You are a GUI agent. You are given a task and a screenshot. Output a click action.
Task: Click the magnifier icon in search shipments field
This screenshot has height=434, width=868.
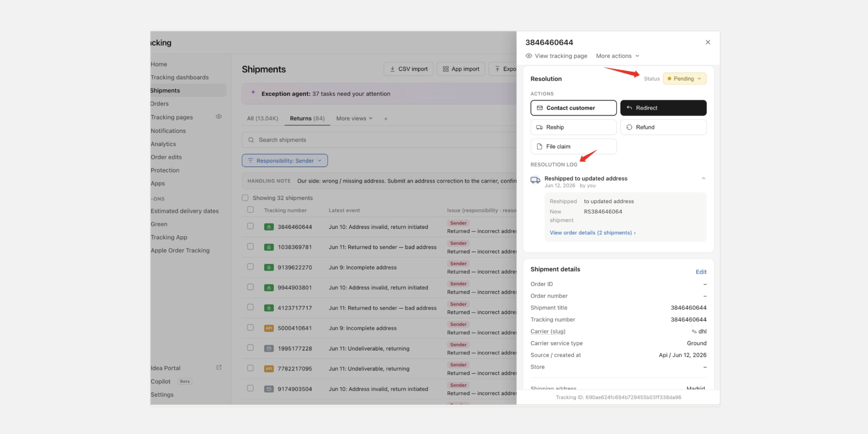click(x=251, y=140)
